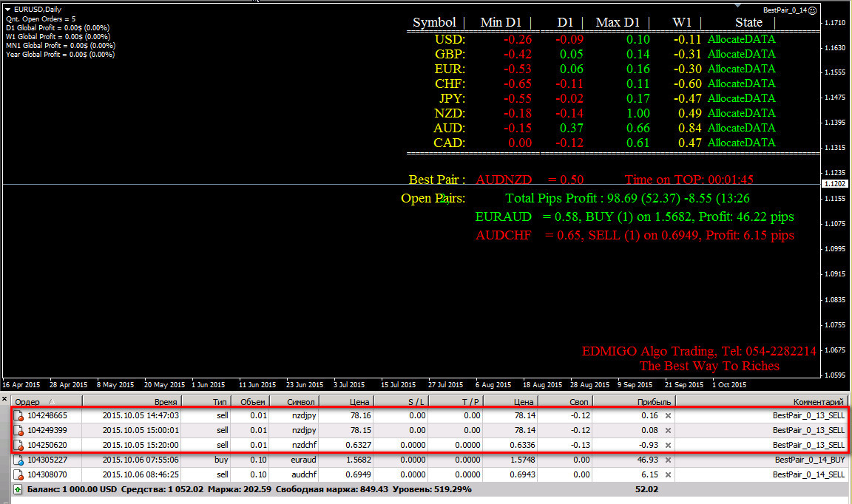Click the chart shift marker triangle at chart top
Image resolution: width=852 pixels, height=504 pixels.
(737, 5)
